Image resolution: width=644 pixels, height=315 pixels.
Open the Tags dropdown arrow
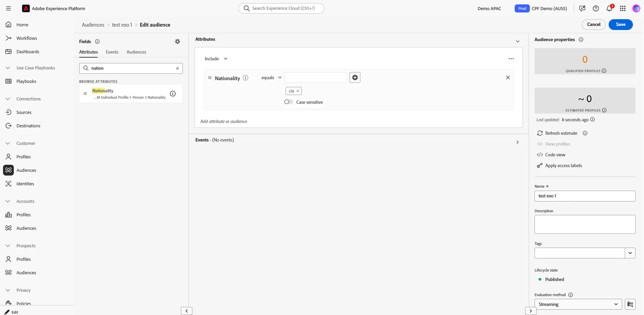630,253
